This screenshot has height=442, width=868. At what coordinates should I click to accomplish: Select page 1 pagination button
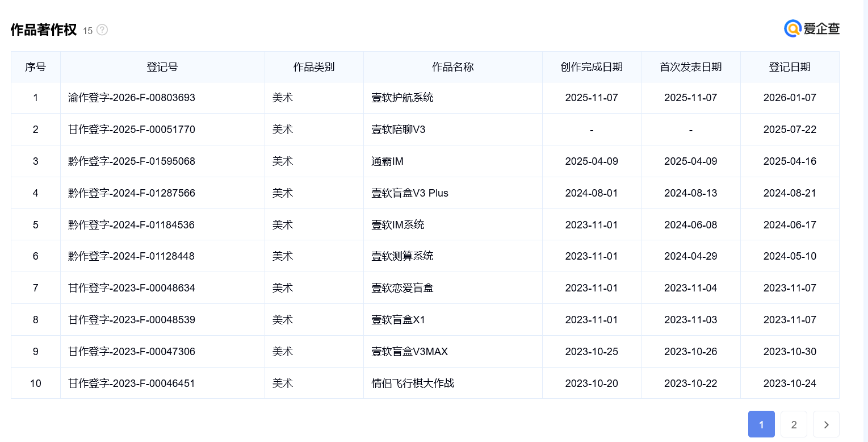[x=761, y=424]
